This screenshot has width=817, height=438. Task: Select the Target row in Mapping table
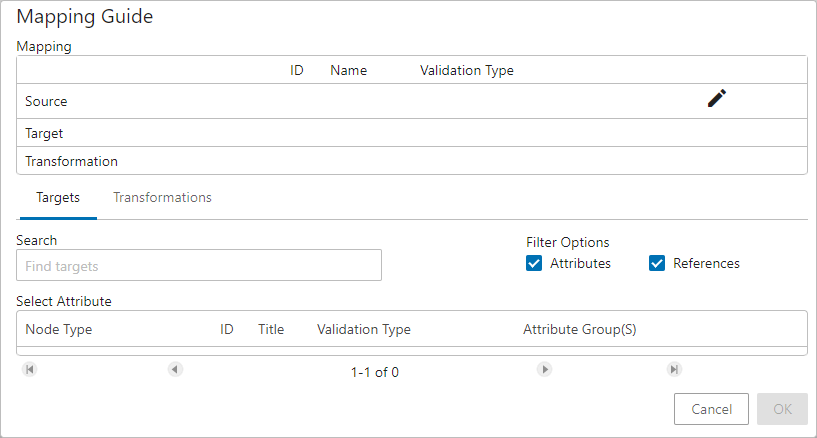point(412,133)
